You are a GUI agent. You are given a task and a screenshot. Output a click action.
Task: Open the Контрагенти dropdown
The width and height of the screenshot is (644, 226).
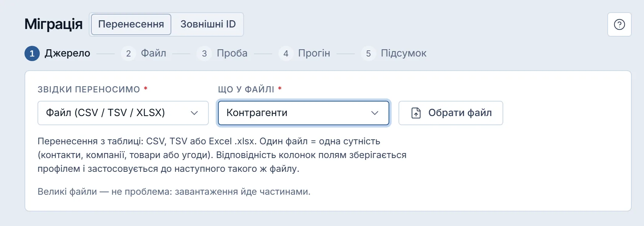tap(304, 113)
